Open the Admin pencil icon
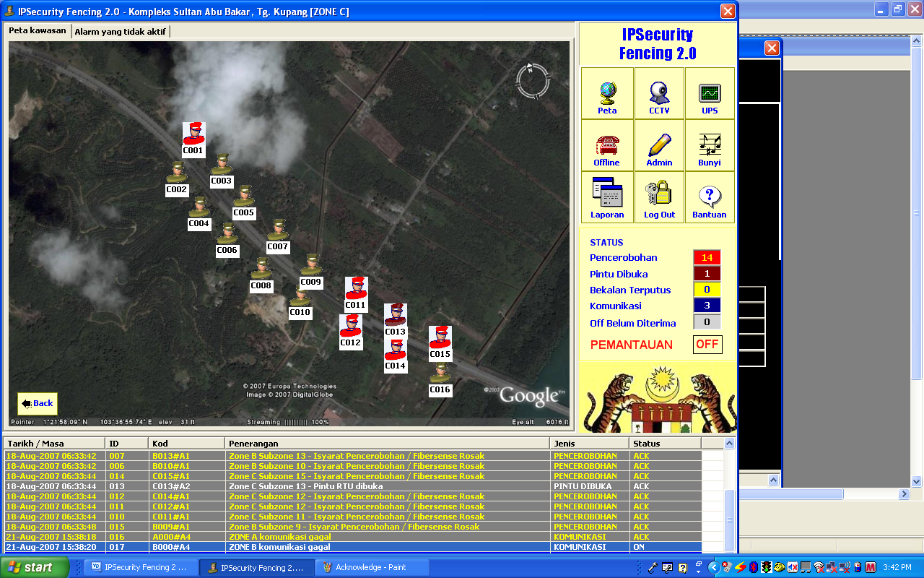 (659, 147)
